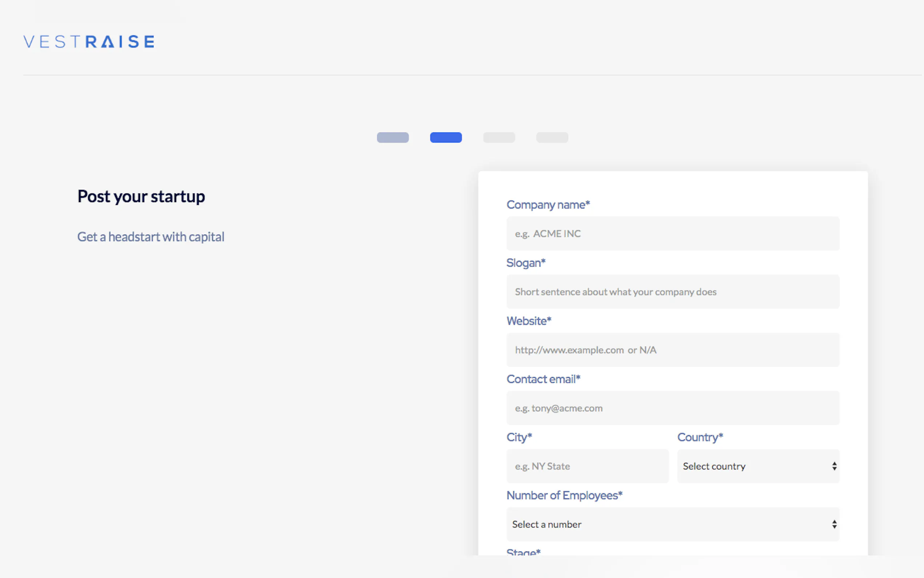
Task: Jump to the third progress step indicator
Action: point(499,137)
